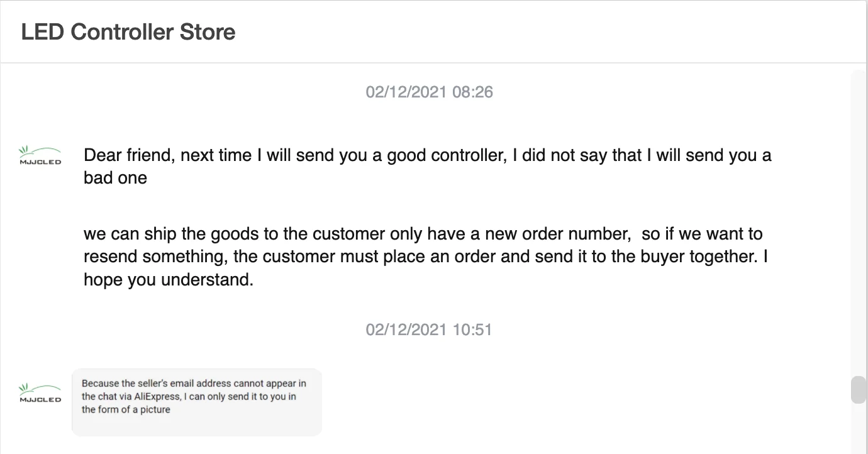Click the word "AliExpress" in the picture message

(157, 397)
